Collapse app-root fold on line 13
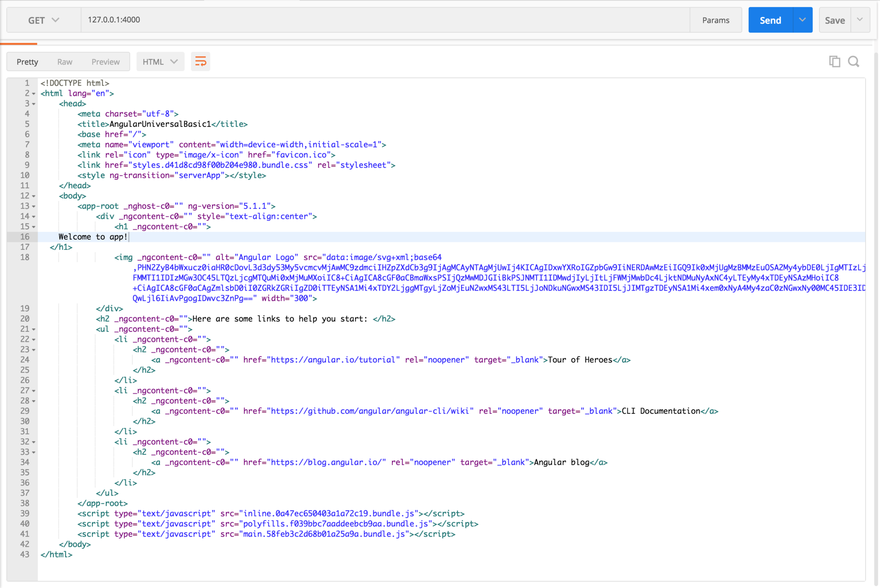This screenshot has width=880, height=588. 34,206
